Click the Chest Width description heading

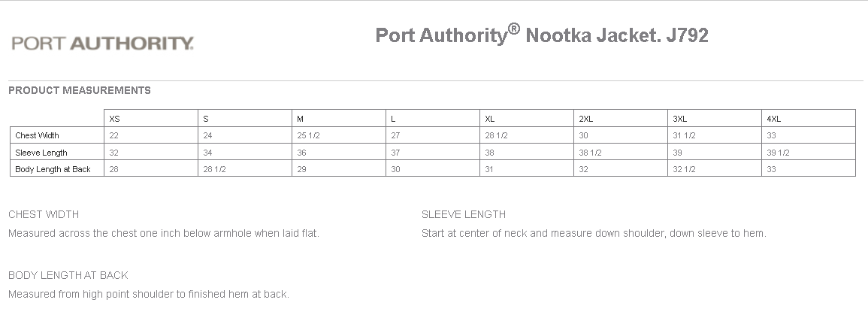click(44, 214)
